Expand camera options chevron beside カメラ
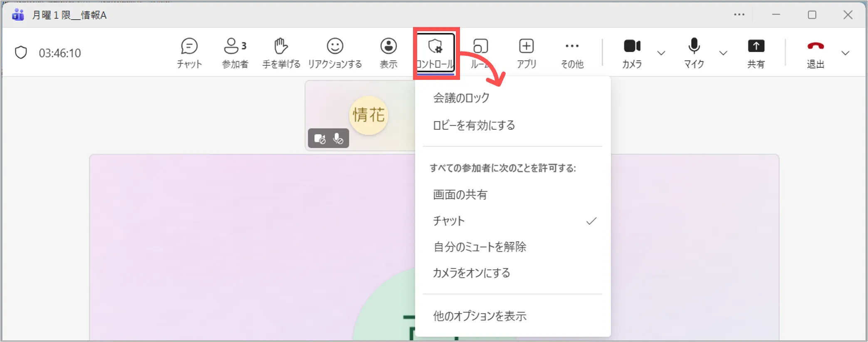 pos(661,53)
